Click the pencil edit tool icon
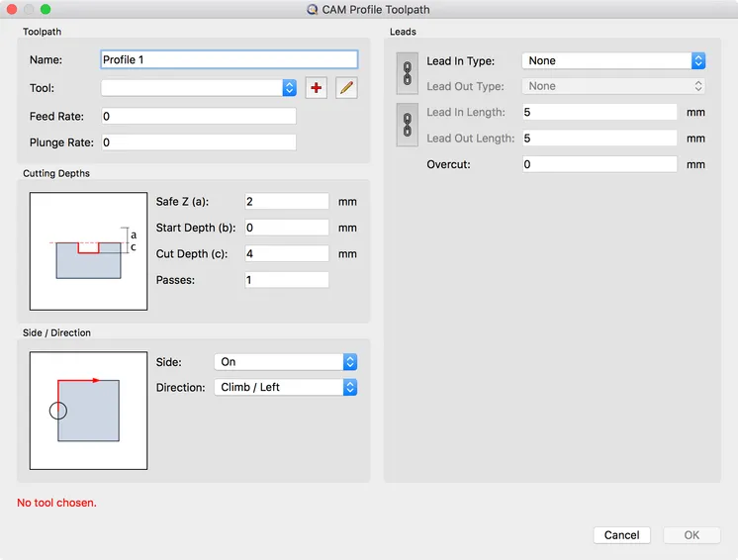738x560 pixels. click(x=346, y=88)
